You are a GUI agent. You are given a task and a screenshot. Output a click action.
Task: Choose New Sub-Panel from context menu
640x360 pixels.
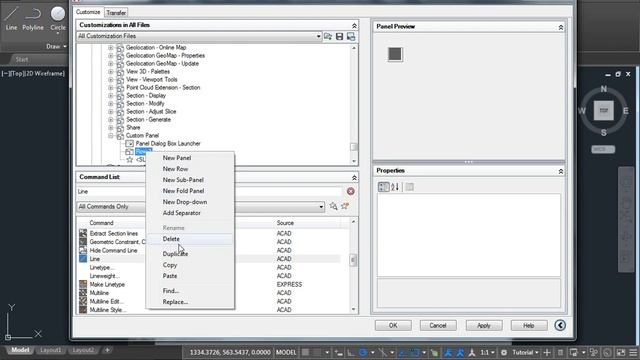pyautogui.click(x=183, y=180)
